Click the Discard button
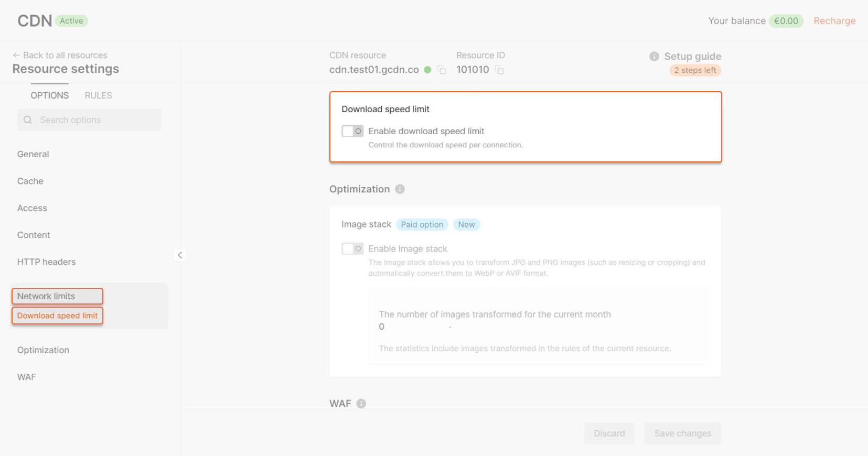This screenshot has width=868, height=456. (x=609, y=433)
